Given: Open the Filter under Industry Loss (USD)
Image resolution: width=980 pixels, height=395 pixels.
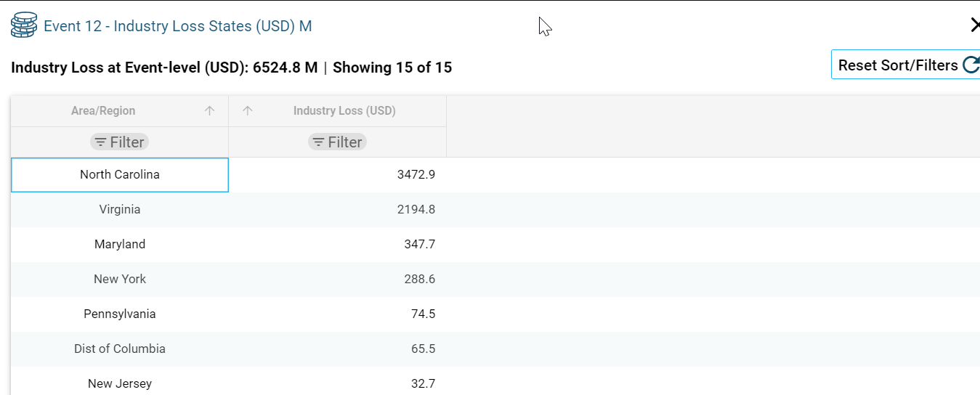Looking at the screenshot, I should pos(337,142).
